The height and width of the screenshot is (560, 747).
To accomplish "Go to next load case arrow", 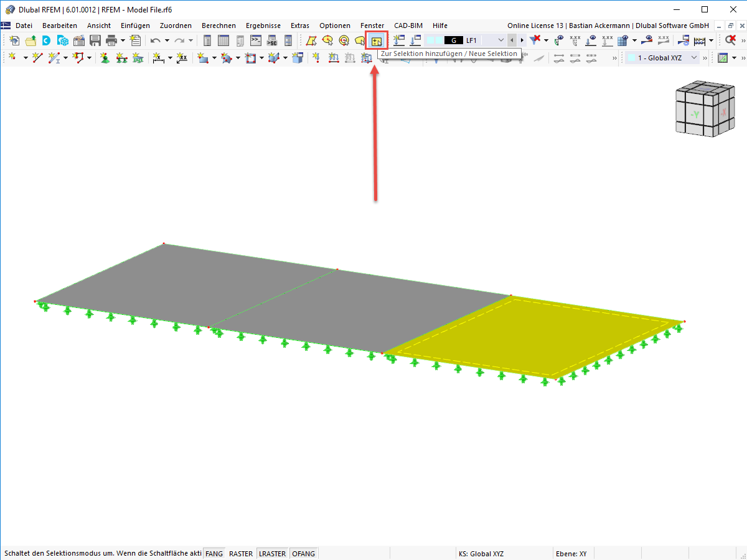I will coord(522,40).
